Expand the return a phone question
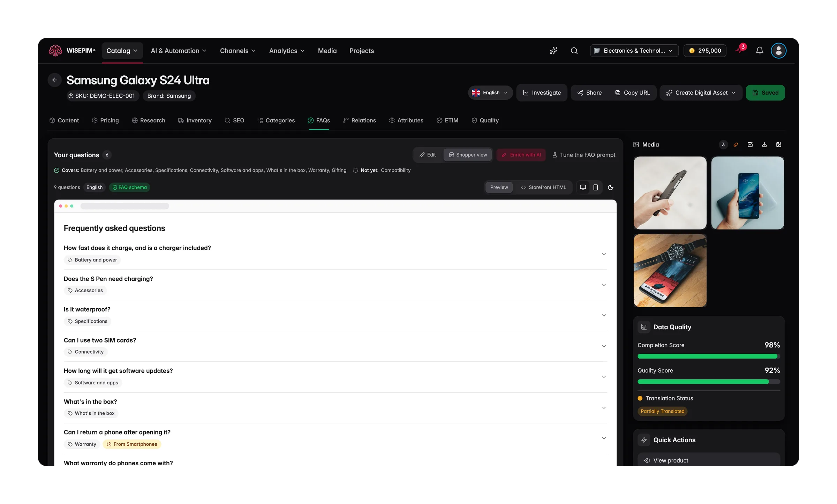 coord(335,438)
